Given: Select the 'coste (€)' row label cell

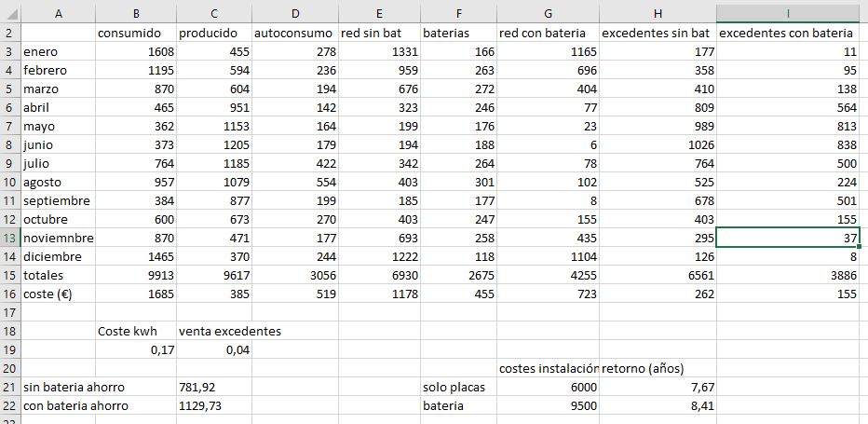Looking at the screenshot, I should coord(58,294).
